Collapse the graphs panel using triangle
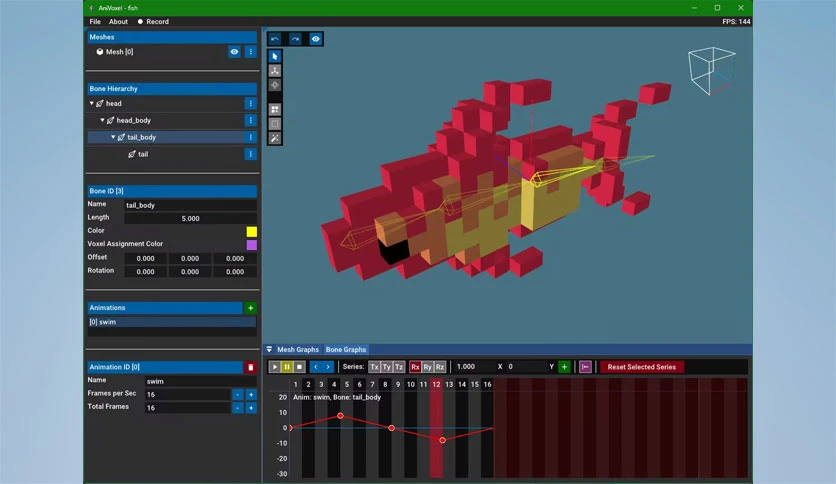The image size is (836, 484). pos(269,350)
